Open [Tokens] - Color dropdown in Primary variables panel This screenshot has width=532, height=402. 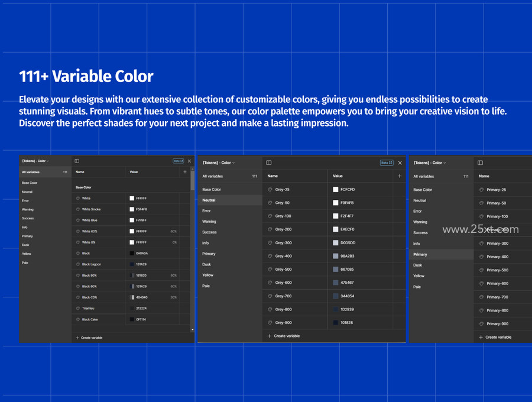430,163
